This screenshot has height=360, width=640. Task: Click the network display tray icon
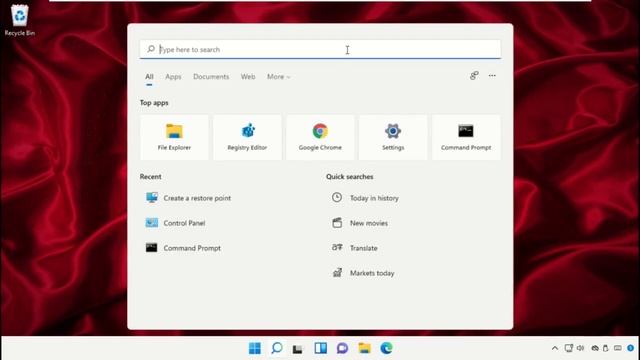click(569, 348)
